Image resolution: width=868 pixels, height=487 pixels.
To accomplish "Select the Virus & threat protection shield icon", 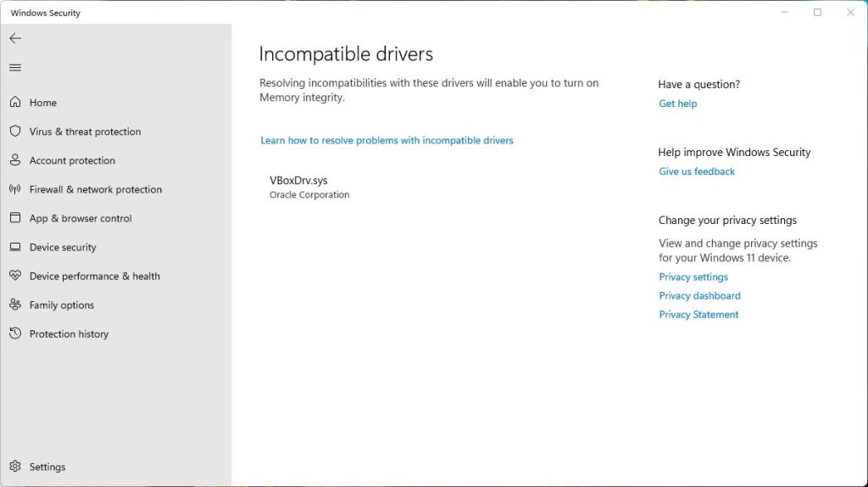I will pos(15,132).
